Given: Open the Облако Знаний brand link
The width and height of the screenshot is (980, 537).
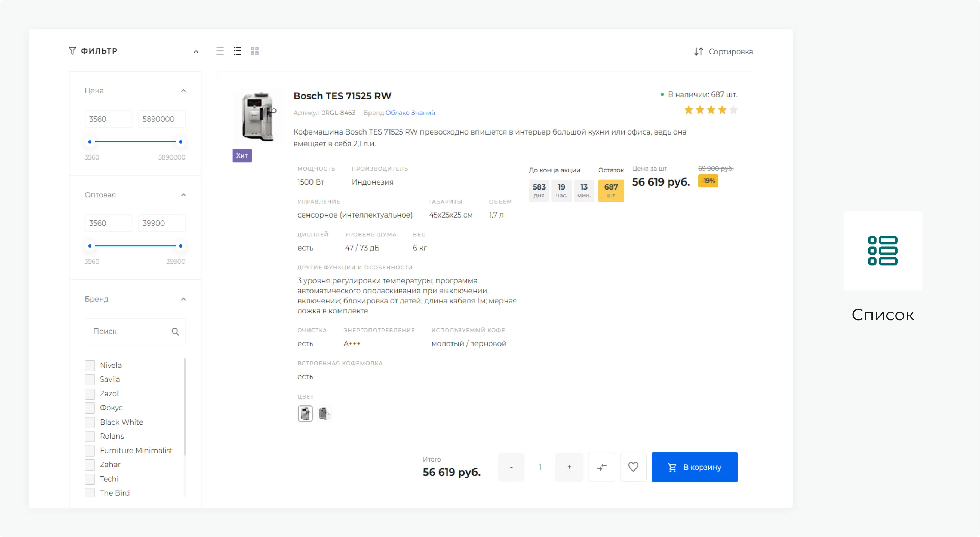Looking at the screenshot, I should pos(410,113).
